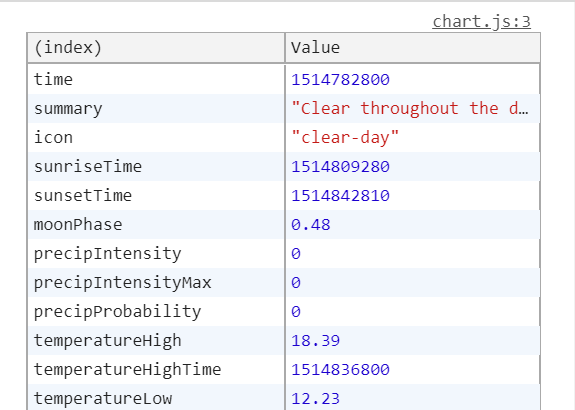
Task: Select the moonPhase row label
Action: (78, 224)
